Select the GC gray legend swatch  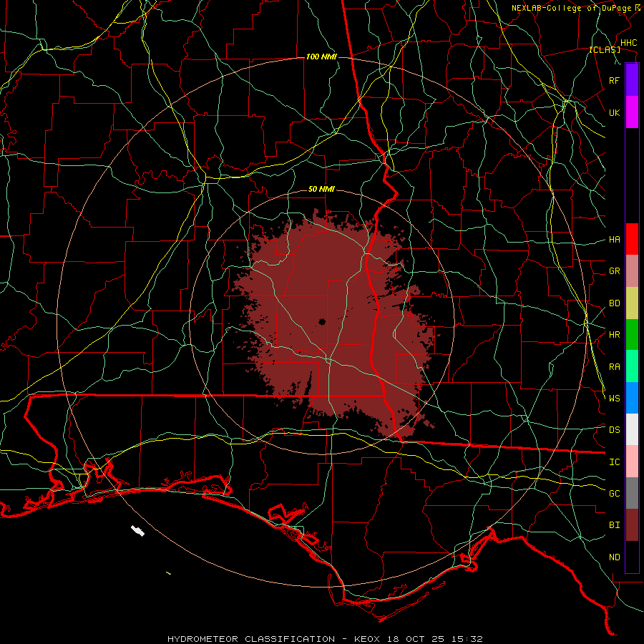(632, 493)
